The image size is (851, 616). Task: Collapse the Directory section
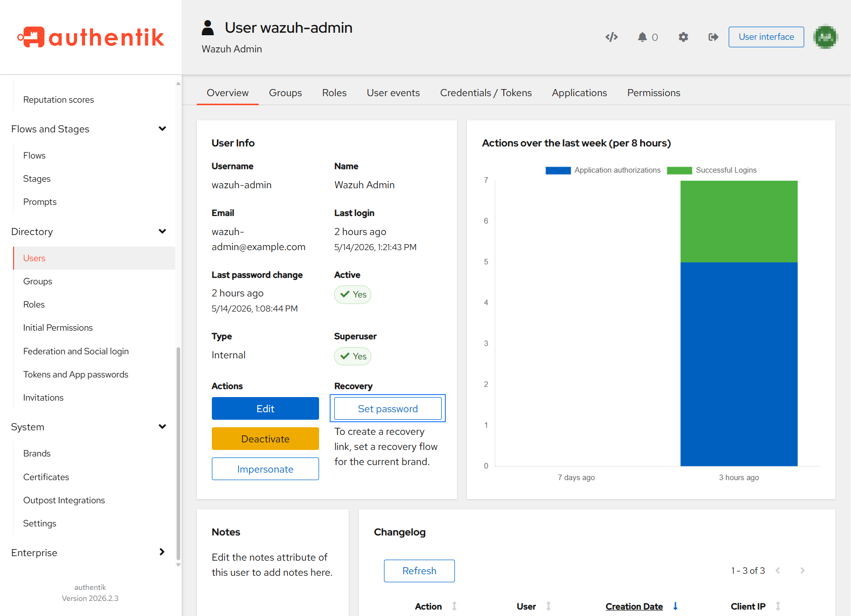[x=163, y=232]
